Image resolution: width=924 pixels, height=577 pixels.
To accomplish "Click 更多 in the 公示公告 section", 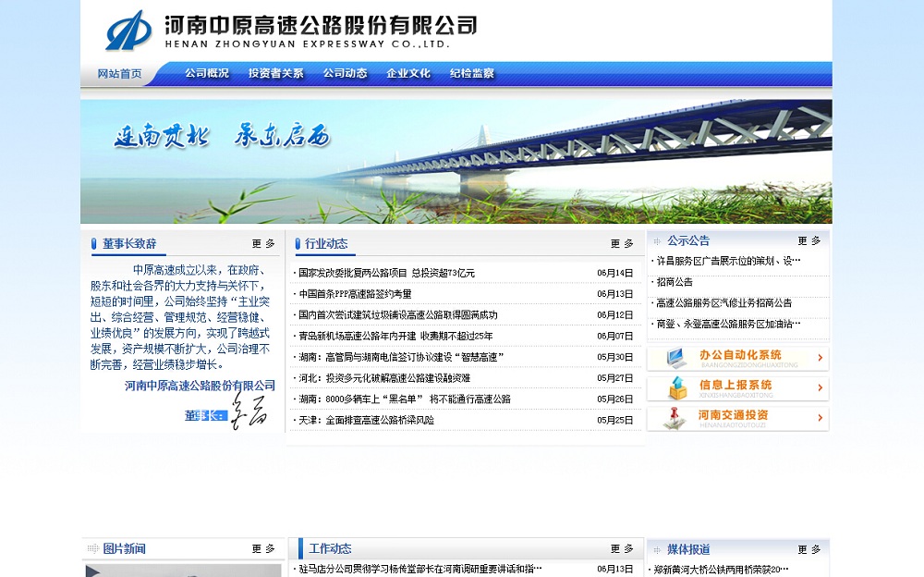I will [x=809, y=240].
